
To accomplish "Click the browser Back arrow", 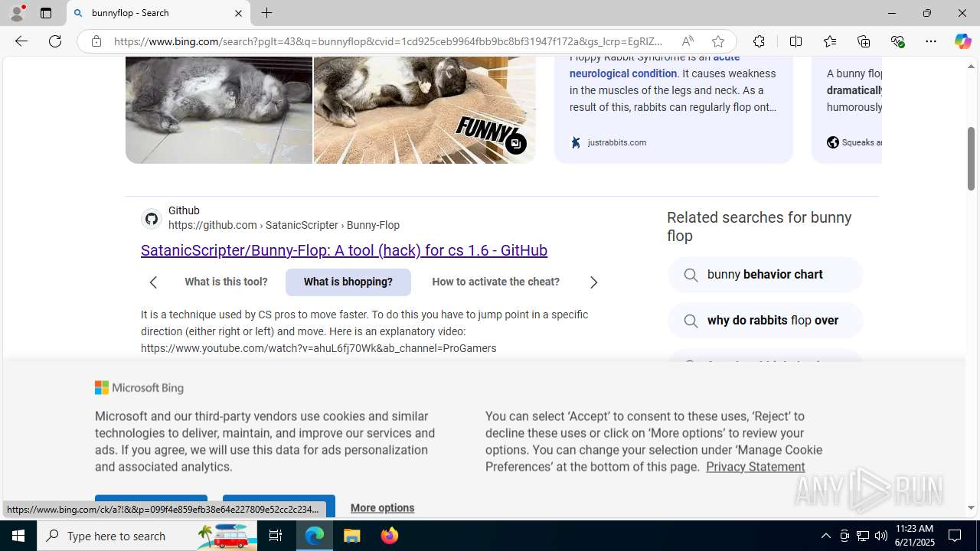I will pyautogui.click(x=21, y=41).
